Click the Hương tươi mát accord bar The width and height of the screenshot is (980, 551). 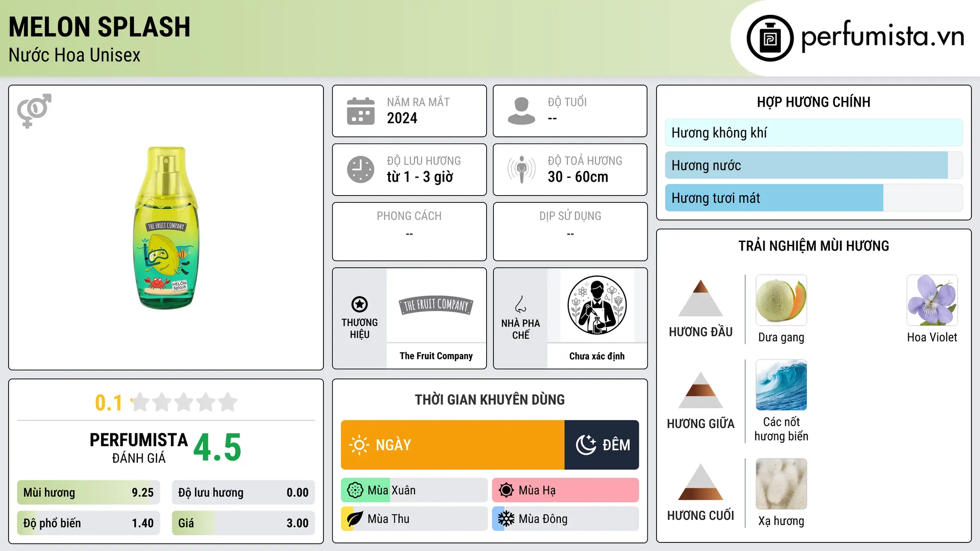[813, 198]
